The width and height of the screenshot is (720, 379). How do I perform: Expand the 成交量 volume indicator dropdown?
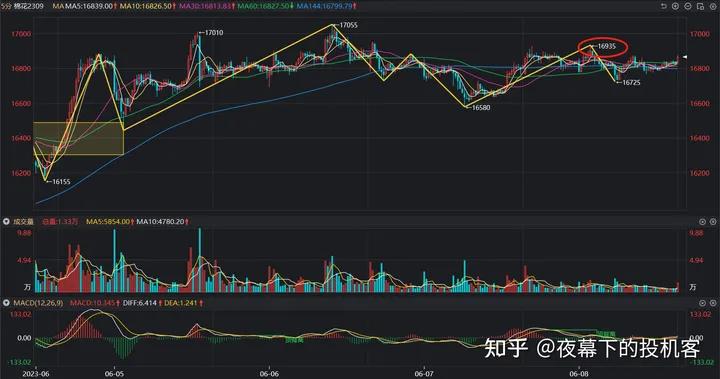click(6, 221)
